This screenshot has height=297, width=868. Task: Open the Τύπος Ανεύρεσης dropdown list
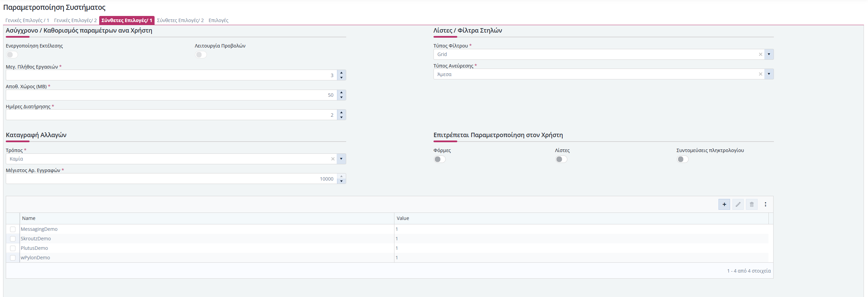click(769, 74)
